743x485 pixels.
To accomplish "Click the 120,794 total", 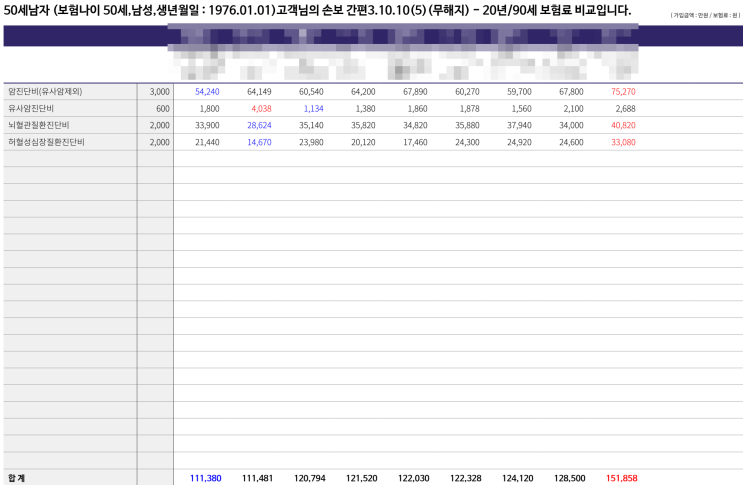I will [x=309, y=478].
